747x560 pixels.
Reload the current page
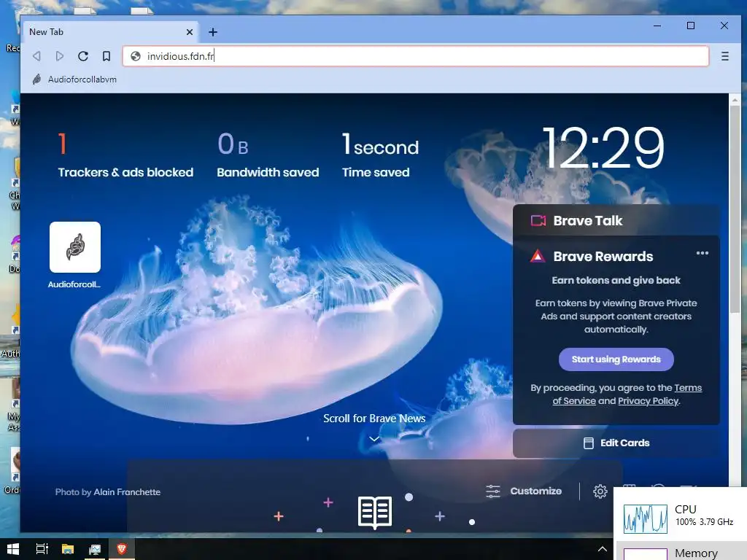[83, 56]
